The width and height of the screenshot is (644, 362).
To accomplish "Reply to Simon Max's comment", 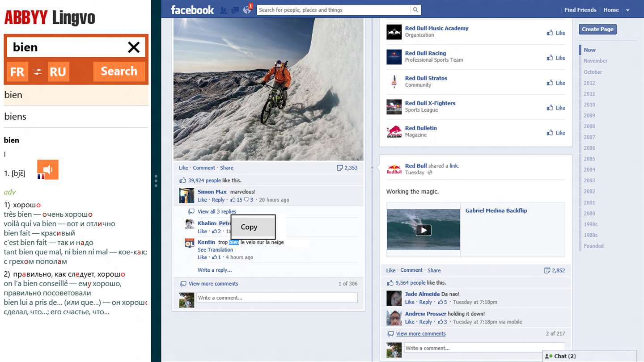I will click(x=218, y=200).
